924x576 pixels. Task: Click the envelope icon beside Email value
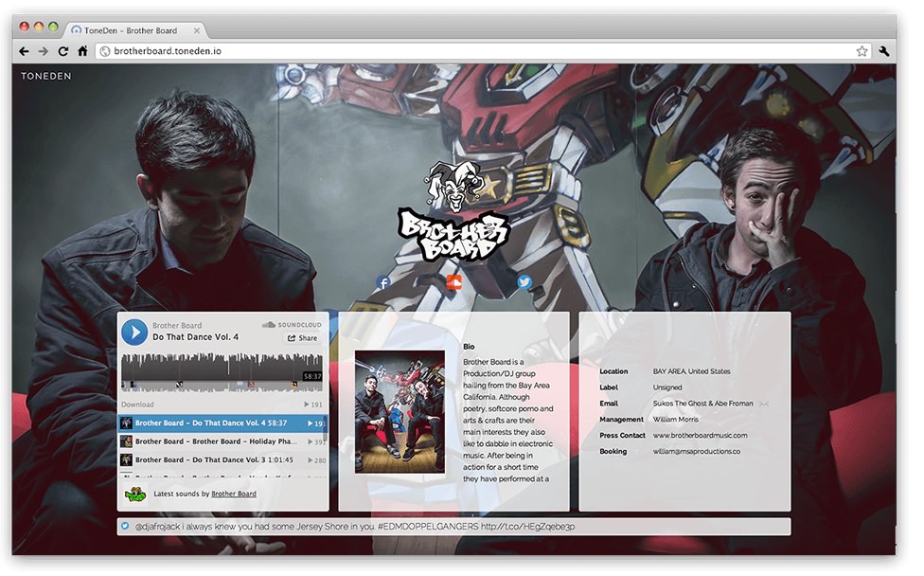(764, 404)
